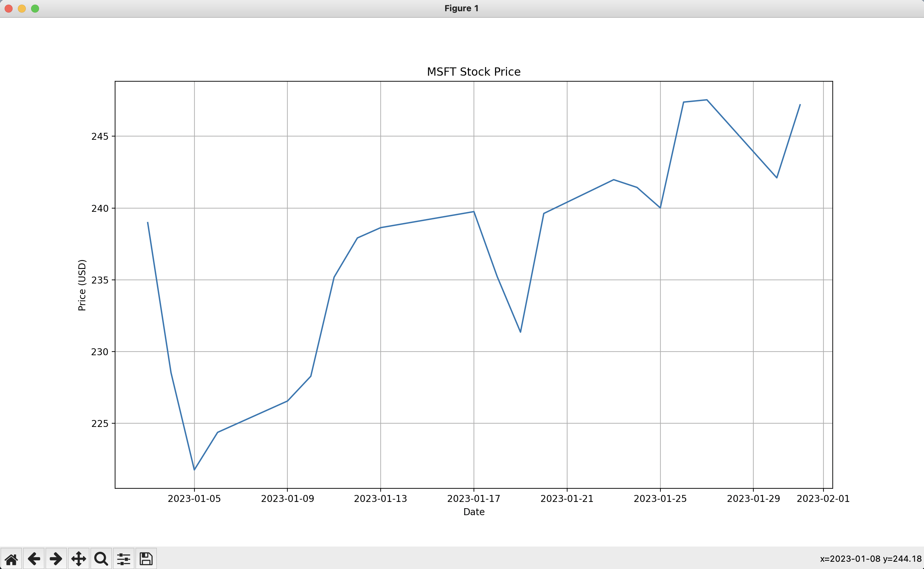Reset the plot with the Home icon

click(x=11, y=559)
